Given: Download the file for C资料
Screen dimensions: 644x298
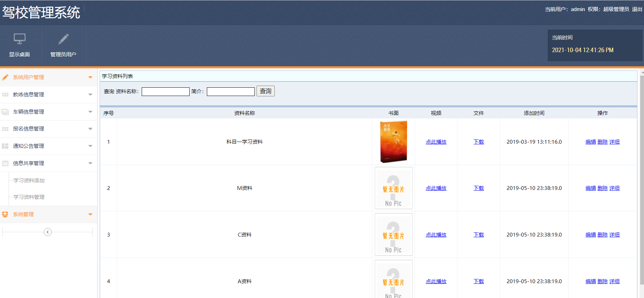Looking at the screenshot, I should [479, 235].
